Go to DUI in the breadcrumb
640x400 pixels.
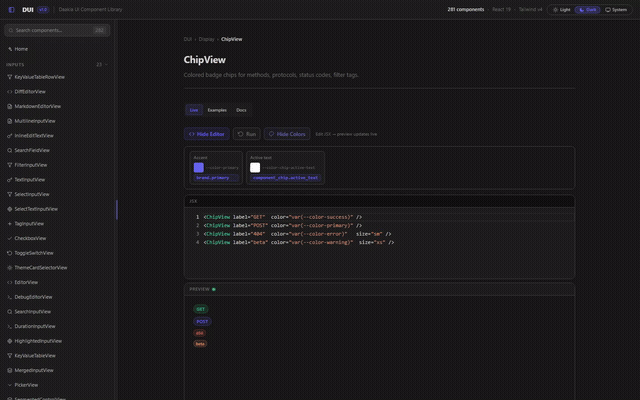coord(188,39)
